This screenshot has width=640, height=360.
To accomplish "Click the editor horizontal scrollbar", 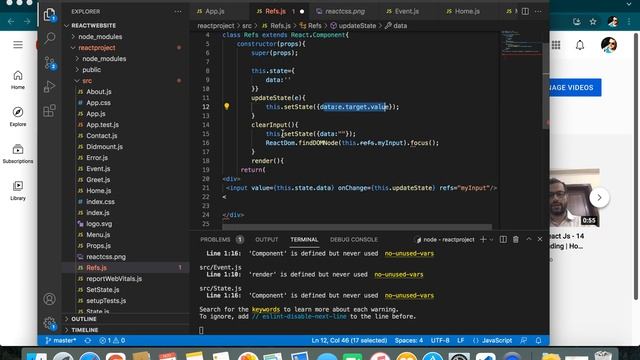I will (357, 227).
